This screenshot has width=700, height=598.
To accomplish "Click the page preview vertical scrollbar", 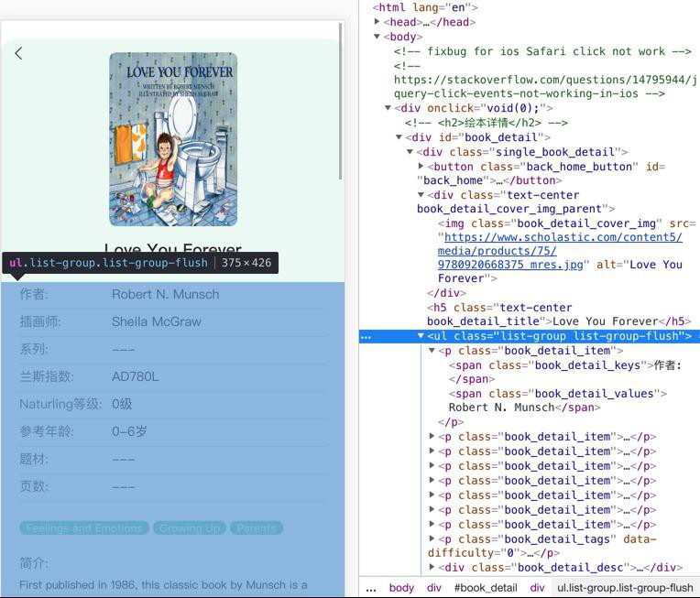I will 341,102.
